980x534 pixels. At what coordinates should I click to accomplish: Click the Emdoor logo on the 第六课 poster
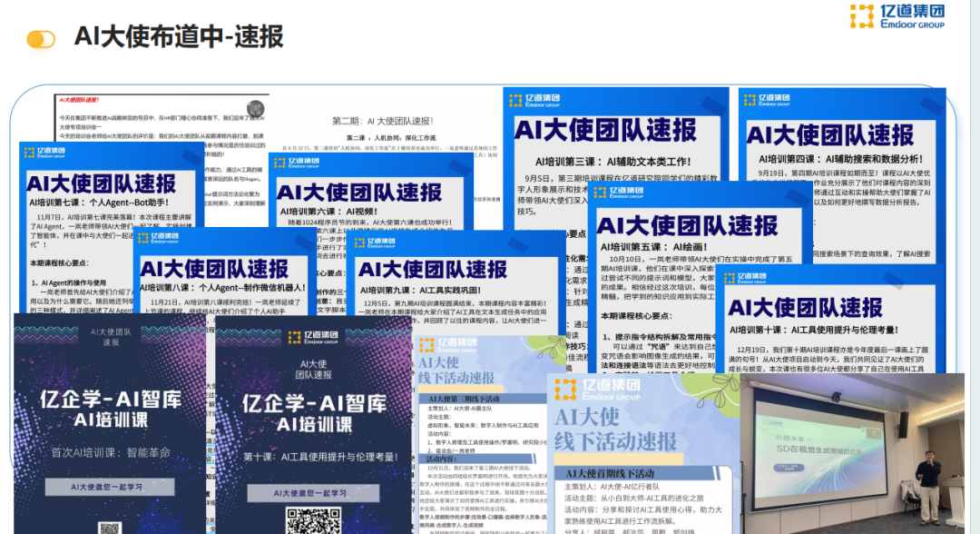297,163
